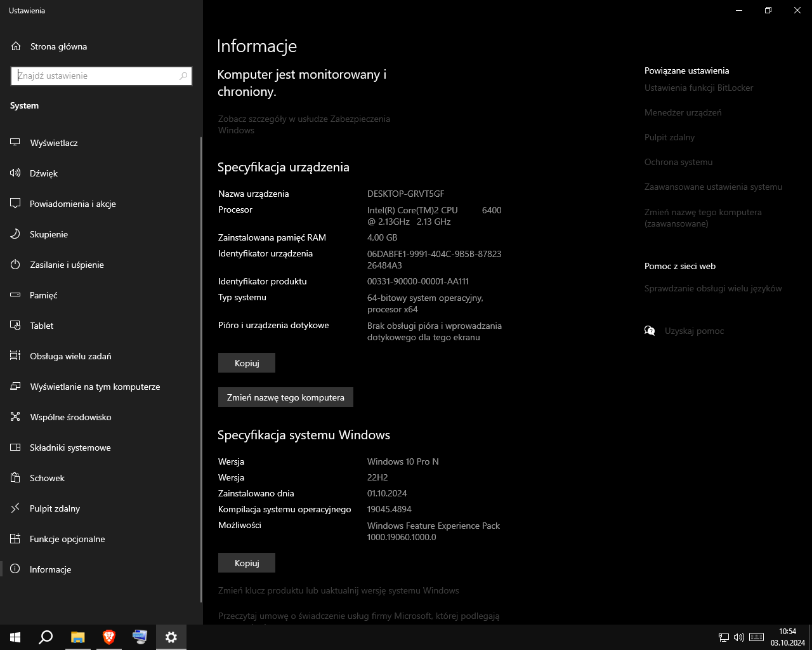Open Pulpit zdalny related settings link
Image resolution: width=812 pixels, height=650 pixels.
point(669,137)
